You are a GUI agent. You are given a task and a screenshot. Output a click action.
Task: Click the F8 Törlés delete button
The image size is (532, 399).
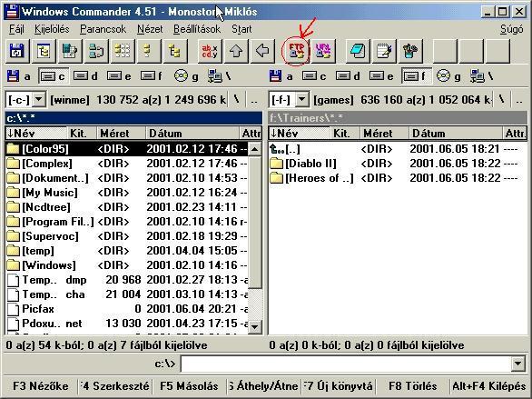412,386
